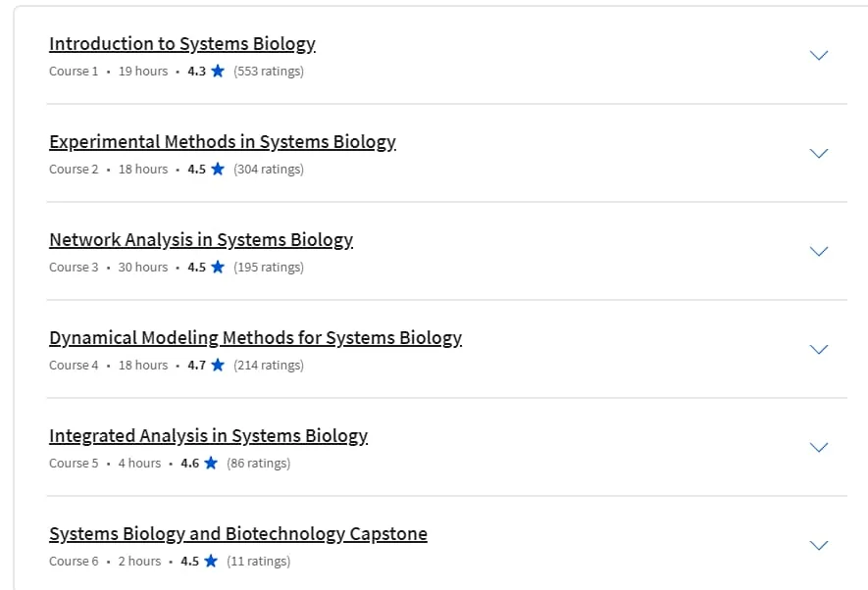Click the star icon next to 4.3 rating
The image size is (868, 590).
pyautogui.click(x=218, y=71)
